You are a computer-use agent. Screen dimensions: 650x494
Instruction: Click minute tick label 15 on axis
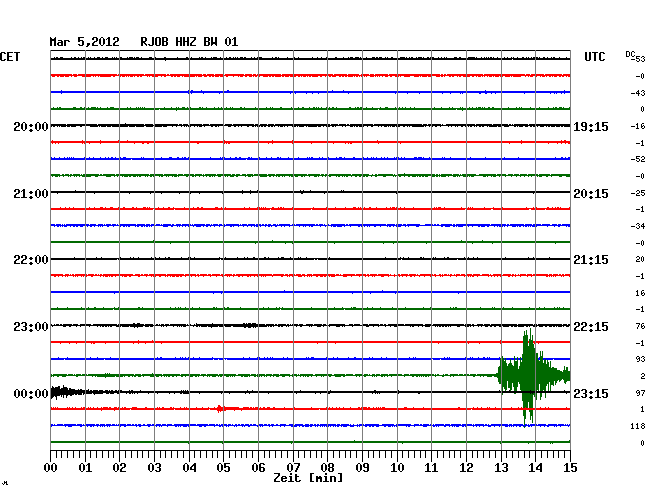(570, 468)
